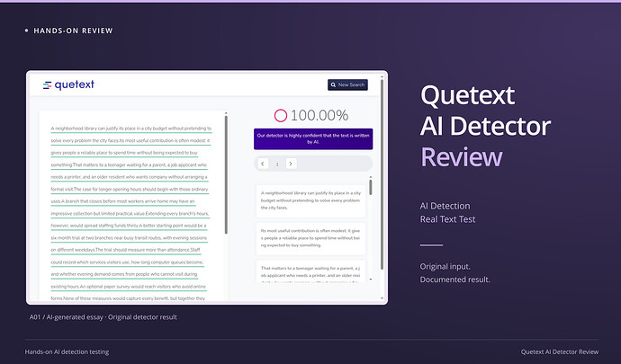
Task: Click essay line 'A neighborhood library can justify'
Action: tap(131, 129)
